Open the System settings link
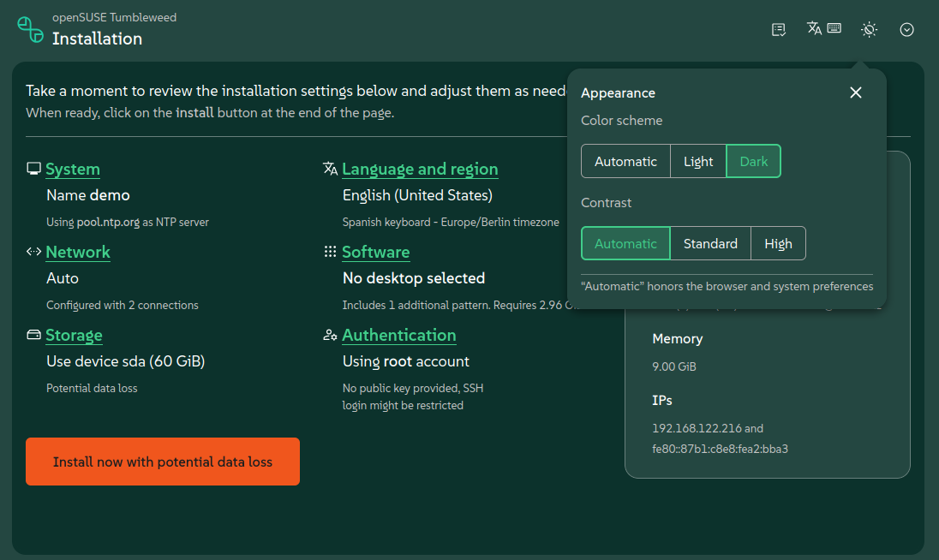Image resolution: width=939 pixels, height=560 pixels. click(73, 170)
